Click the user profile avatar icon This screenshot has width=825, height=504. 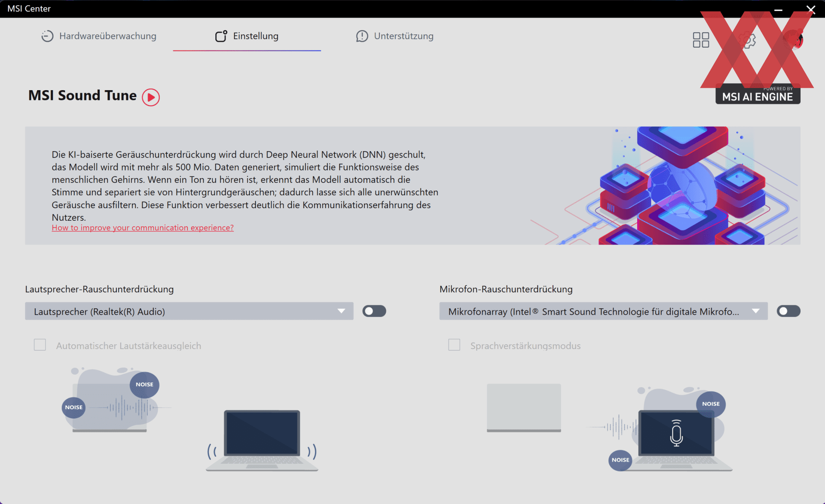click(794, 40)
